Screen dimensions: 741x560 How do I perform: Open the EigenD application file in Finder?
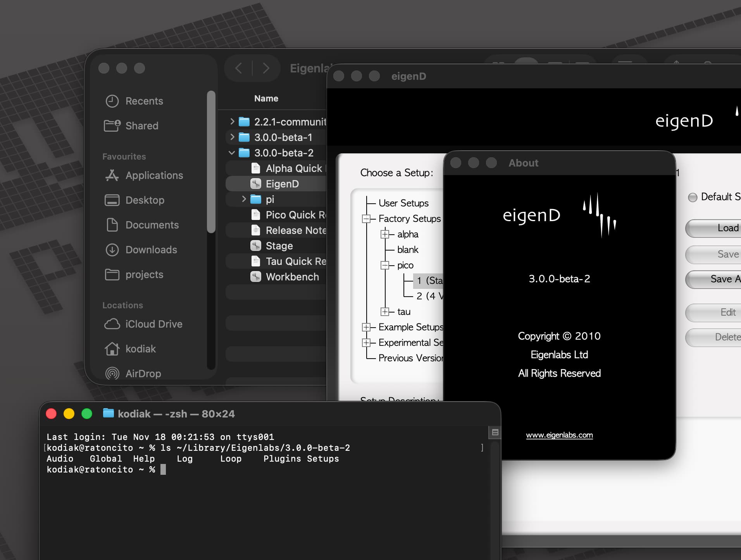point(282,184)
